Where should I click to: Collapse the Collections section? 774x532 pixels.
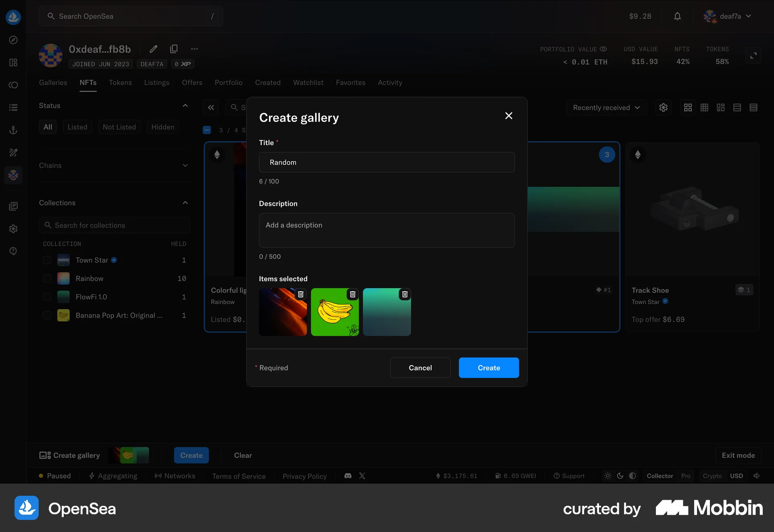pyautogui.click(x=185, y=203)
